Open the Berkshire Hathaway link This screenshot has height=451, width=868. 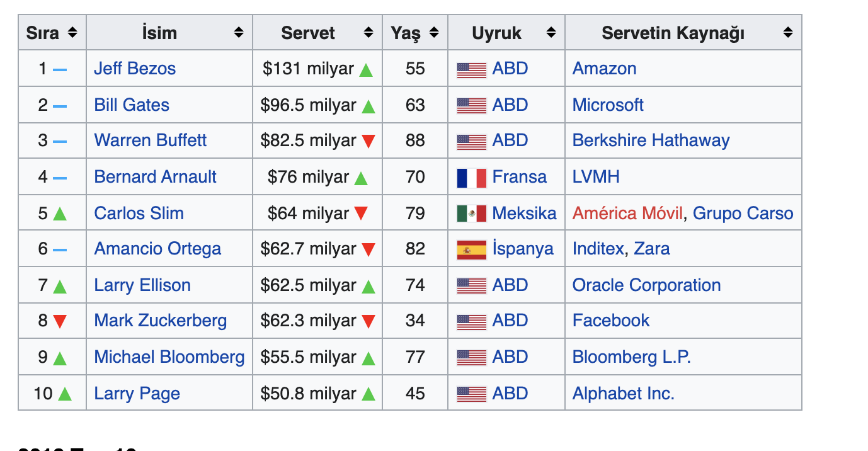651,140
